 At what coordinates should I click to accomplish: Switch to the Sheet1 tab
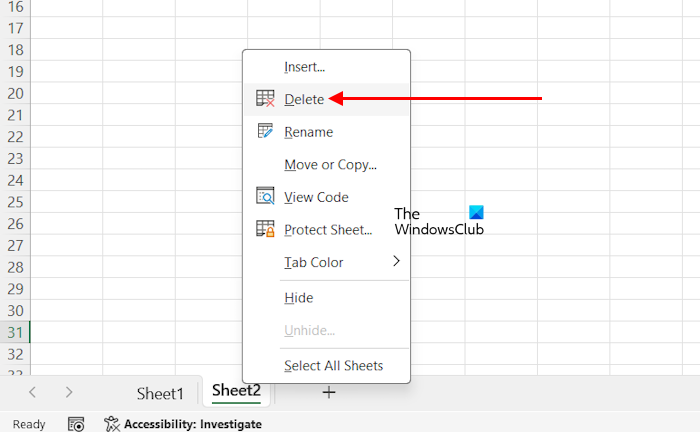[x=160, y=393]
